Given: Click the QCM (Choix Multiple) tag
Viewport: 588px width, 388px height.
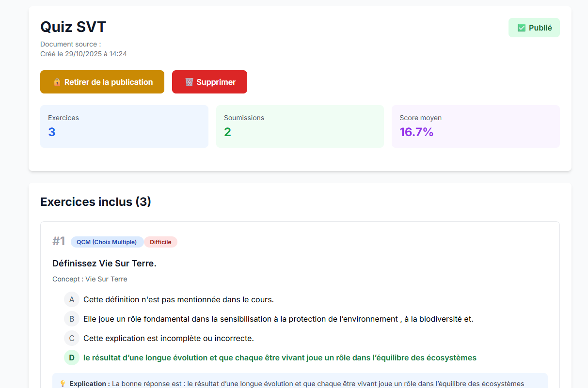Looking at the screenshot, I should 107,242.
